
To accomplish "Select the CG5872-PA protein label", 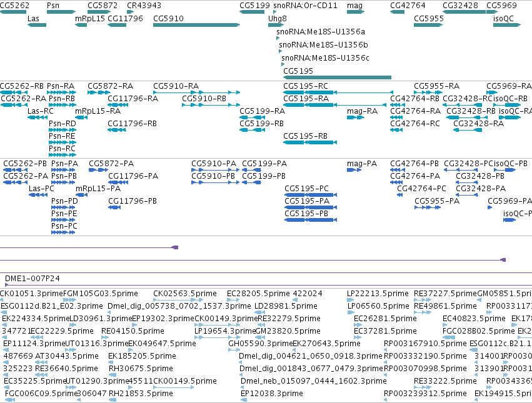I will [111, 164].
